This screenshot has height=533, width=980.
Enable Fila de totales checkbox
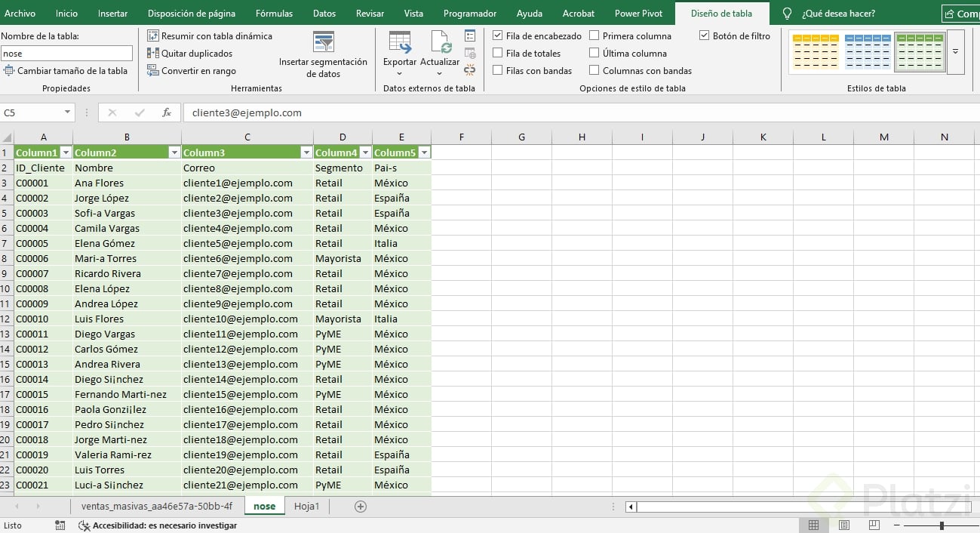pos(498,53)
